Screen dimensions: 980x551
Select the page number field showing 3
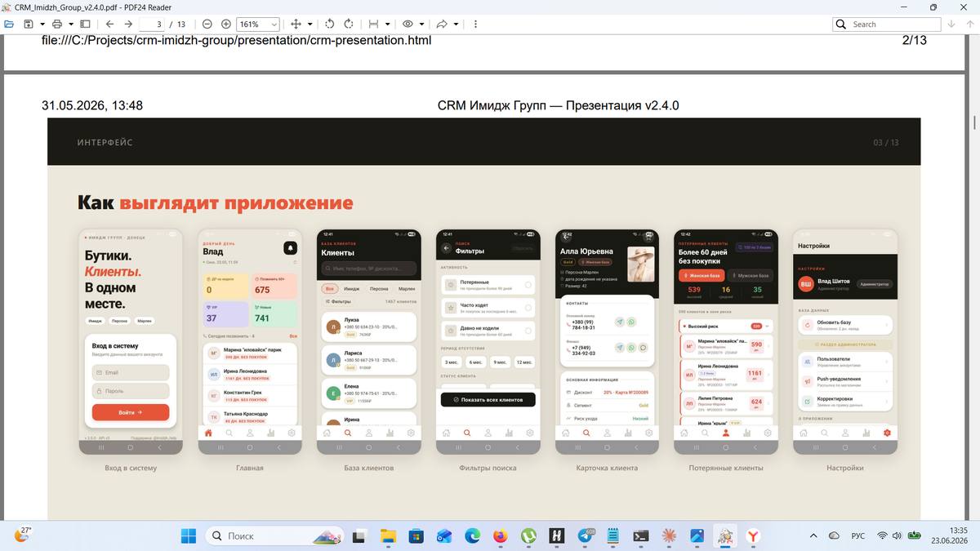[x=151, y=24]
